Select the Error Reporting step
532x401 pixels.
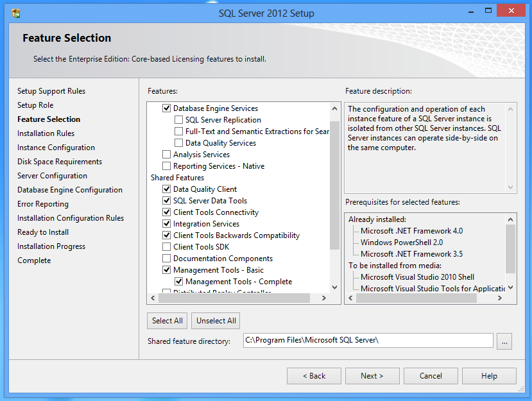point(43,204)
